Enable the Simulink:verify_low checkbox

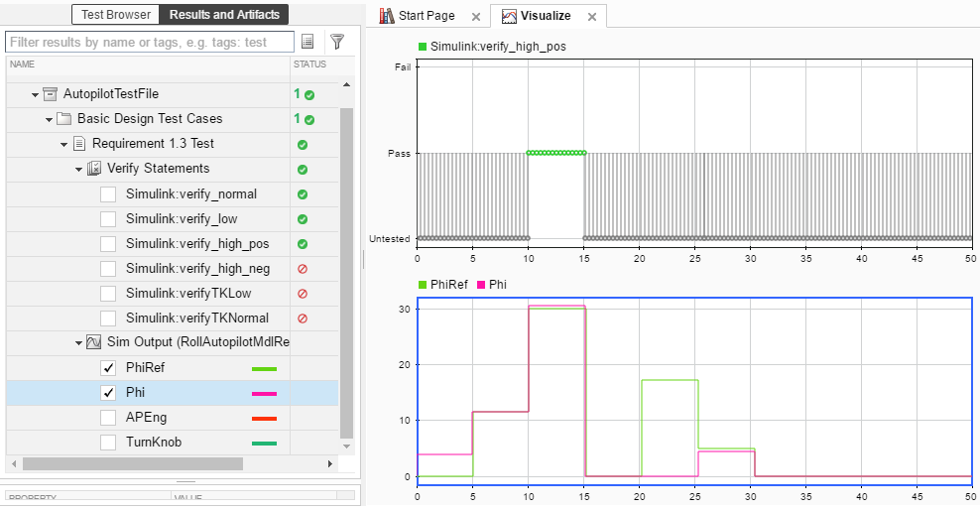tap(108, 219)
